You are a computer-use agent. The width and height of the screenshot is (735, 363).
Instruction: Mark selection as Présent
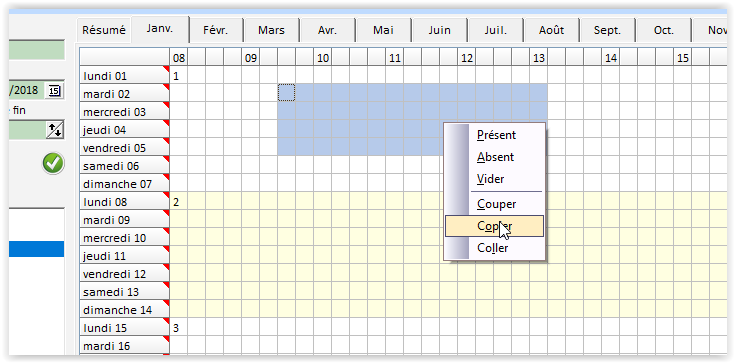pos(494,135)
